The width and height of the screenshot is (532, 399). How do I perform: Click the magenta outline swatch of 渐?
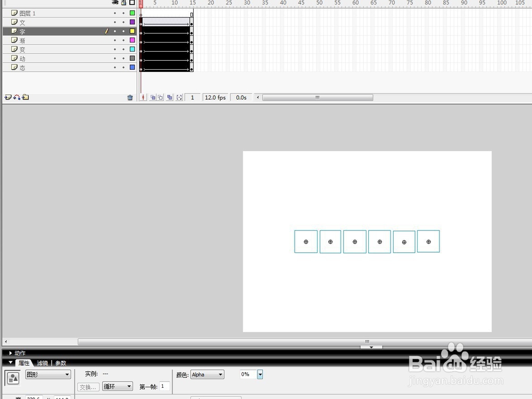(132, 40)
